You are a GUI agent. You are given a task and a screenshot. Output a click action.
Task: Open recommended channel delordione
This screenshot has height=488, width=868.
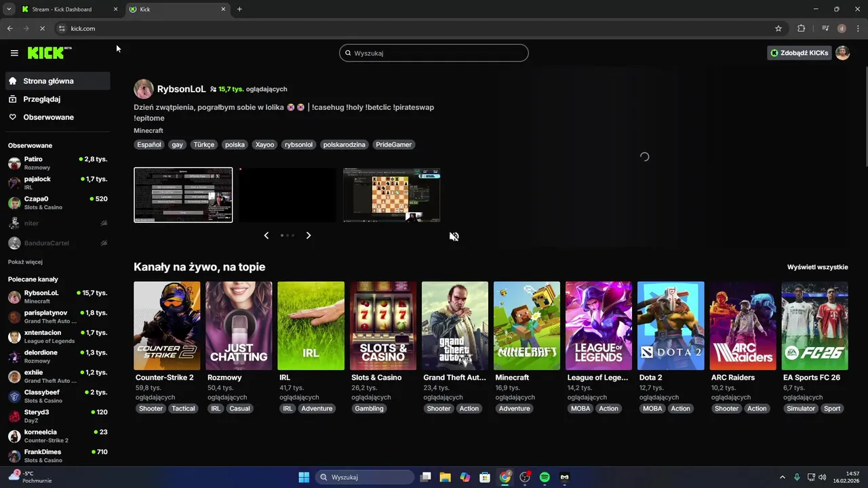58,357
